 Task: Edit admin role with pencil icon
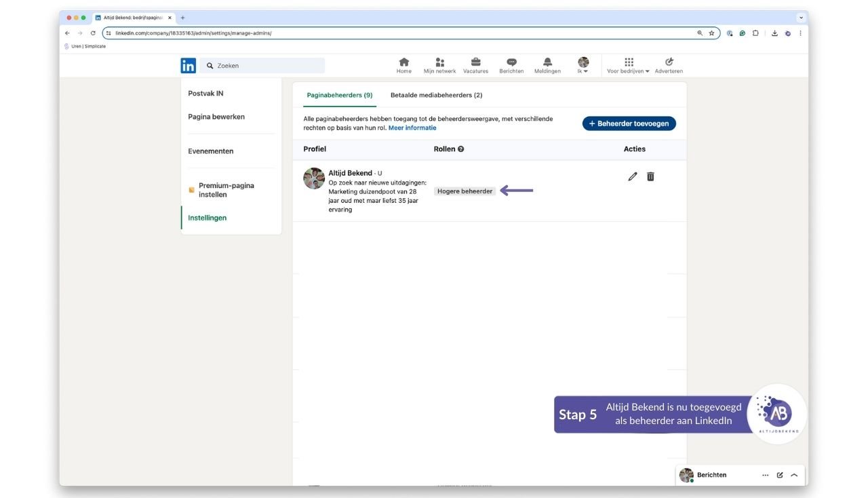pyautogui.click(x=633, y=176)
